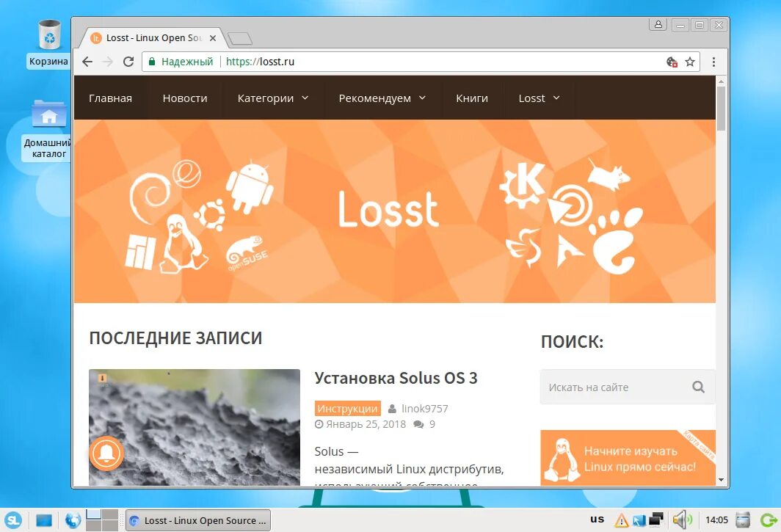The image size is (781, 532).
Task: Click the Начните изучать Linux banner
Action: tap(628, 458)
